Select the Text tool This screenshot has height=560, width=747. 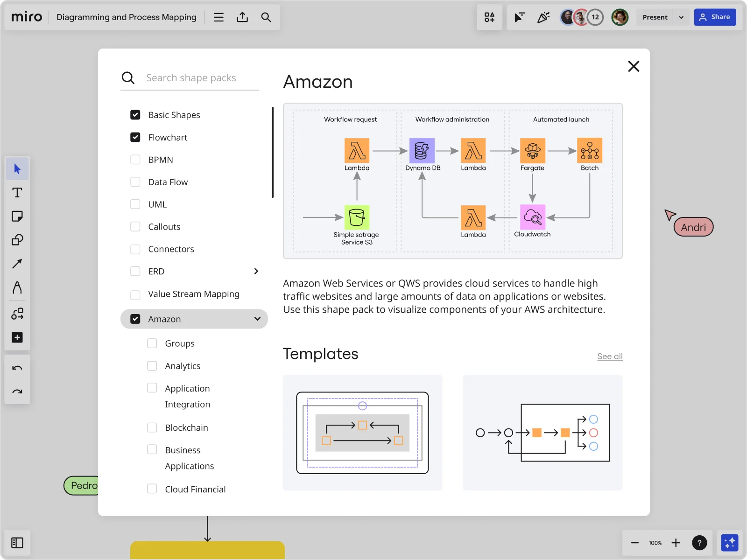coord(17,192)
